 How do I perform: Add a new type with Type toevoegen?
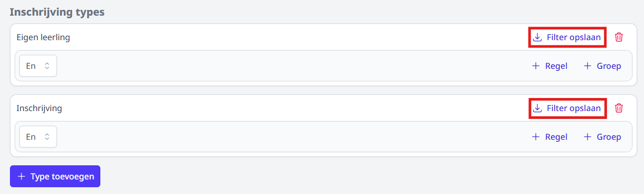[55, 176]
